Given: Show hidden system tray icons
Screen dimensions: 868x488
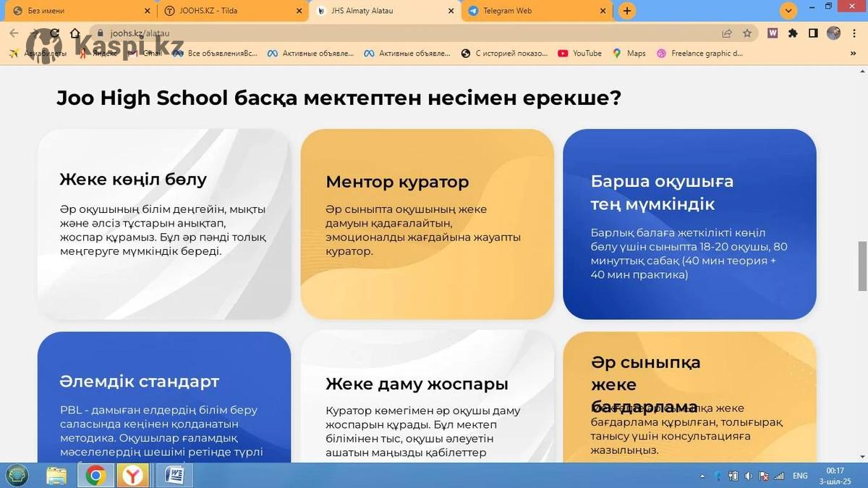Looking at the screenshot, I should click(702, 476).
